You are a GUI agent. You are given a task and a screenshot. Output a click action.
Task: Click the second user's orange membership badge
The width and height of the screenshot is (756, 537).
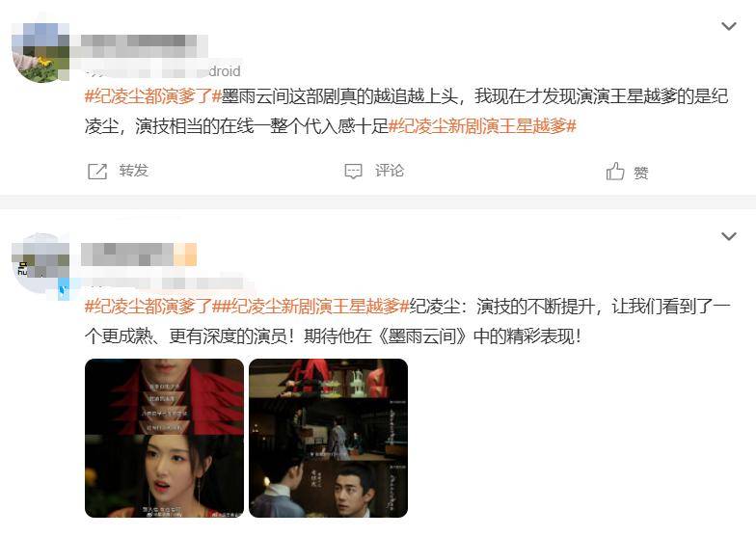pos(185,255)
